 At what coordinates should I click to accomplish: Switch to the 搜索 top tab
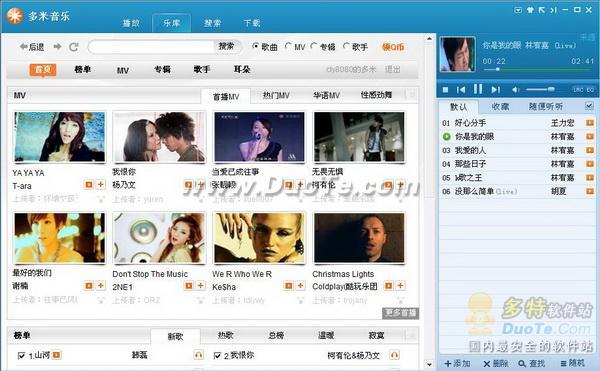[212, 23]
